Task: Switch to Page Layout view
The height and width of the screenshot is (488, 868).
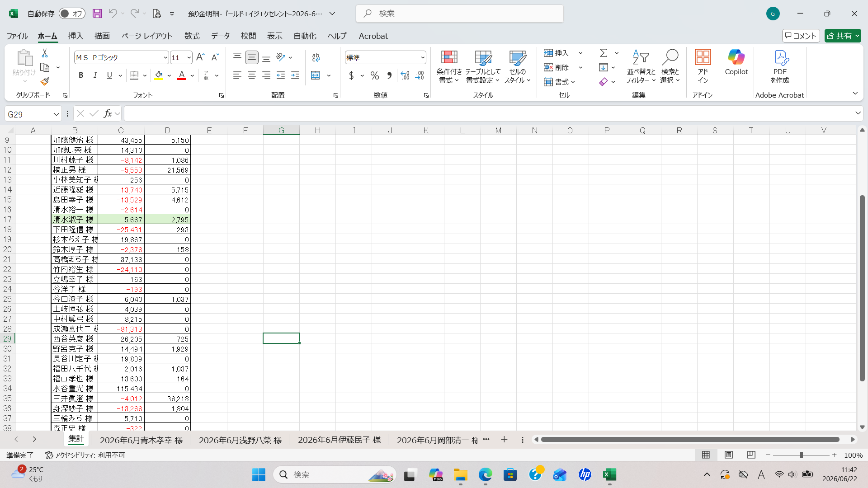Action: pyautogui.click(x=728, y=455)
